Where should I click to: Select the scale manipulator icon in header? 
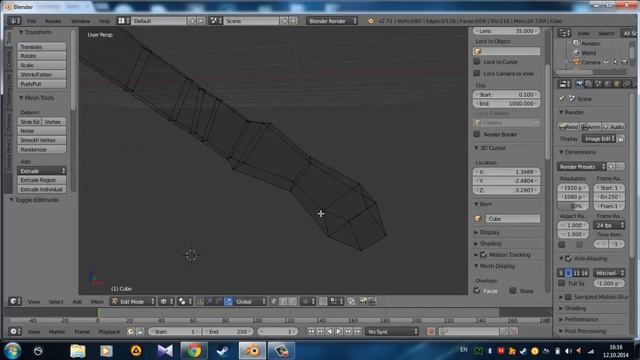point(229,301)
